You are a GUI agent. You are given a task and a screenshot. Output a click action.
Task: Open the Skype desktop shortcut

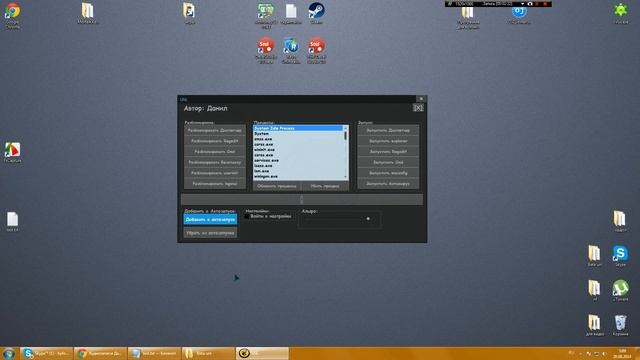[x=620, y=256]
